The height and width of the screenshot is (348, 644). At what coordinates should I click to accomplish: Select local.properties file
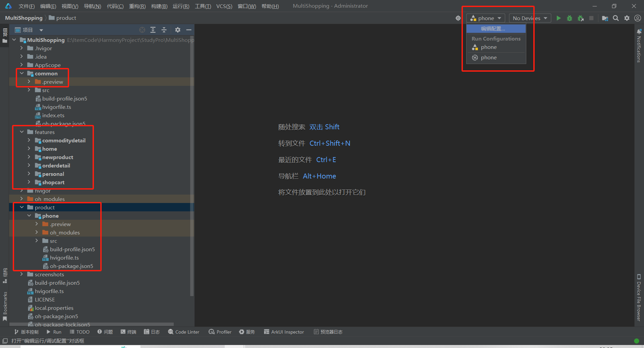pyautogui.click(x=54, y=308)
